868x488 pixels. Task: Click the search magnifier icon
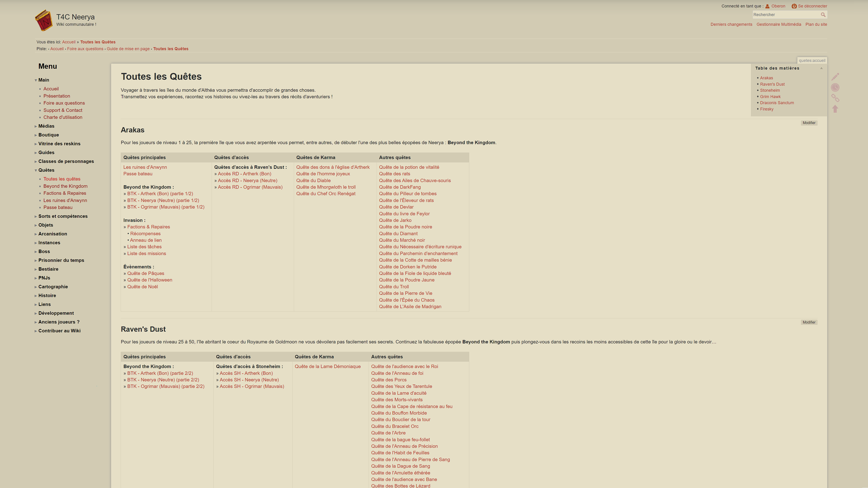coord(823,14)
